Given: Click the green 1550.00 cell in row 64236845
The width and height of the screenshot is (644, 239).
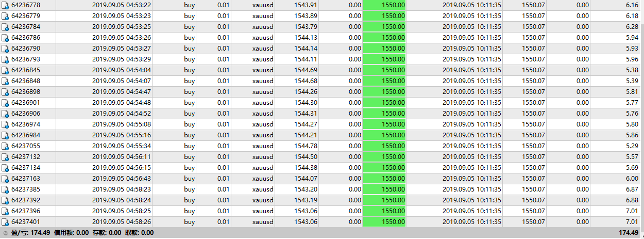Looking at the screenshot, I should click(x=384, y=70).
